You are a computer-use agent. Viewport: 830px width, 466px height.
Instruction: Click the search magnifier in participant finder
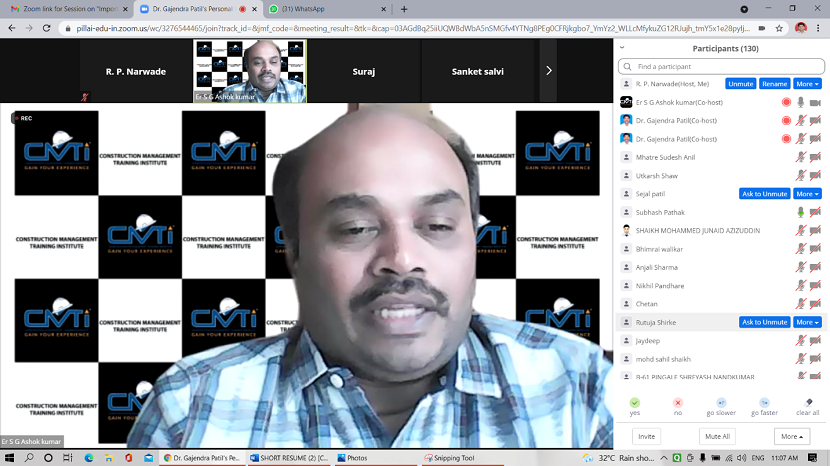pos(627,67)
